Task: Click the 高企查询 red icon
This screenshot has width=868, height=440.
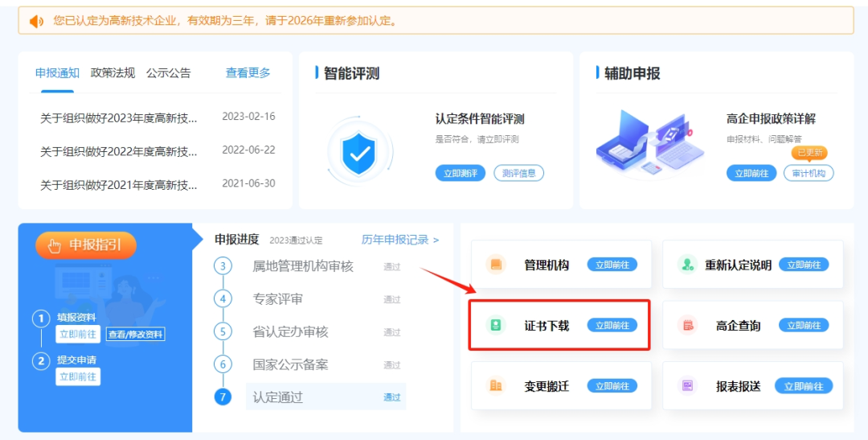Action: click(x=687, y=325)
